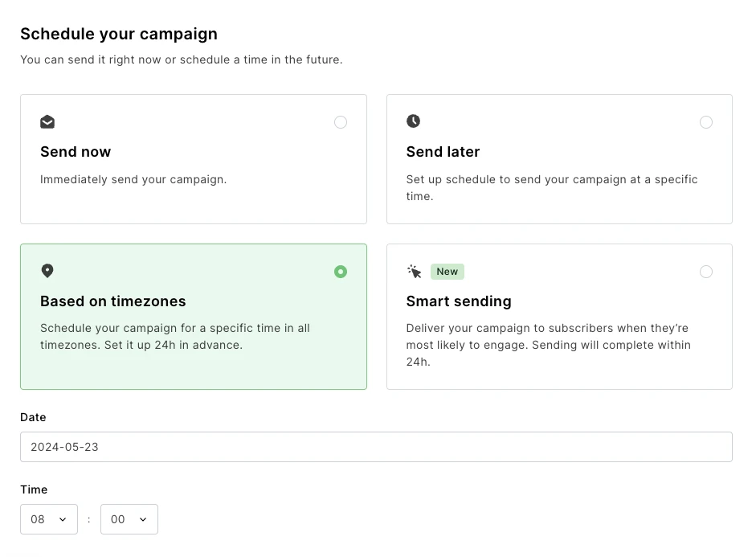Toggle the Based on timezones radio button
Screen dimensions: 756x557
click(341, 272)
